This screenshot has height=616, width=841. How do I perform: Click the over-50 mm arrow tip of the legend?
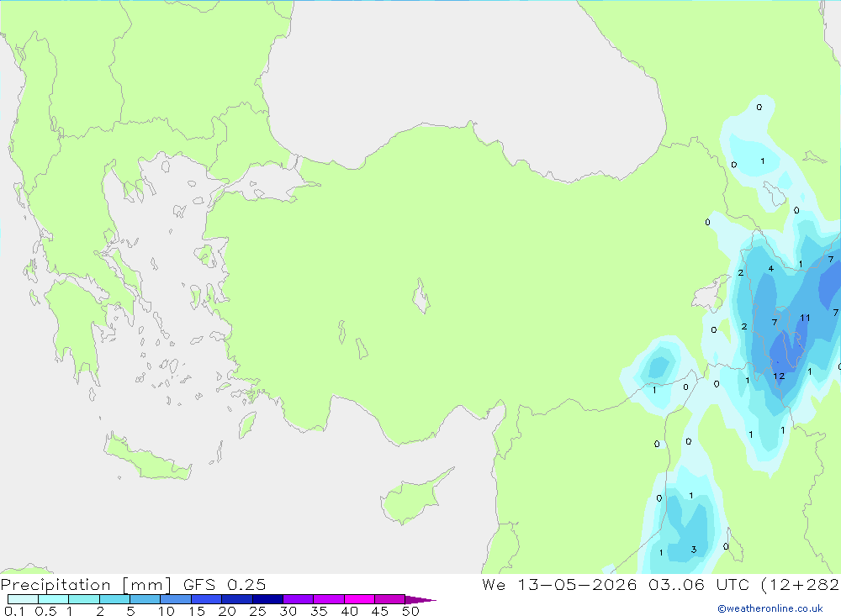pos(420,599)
